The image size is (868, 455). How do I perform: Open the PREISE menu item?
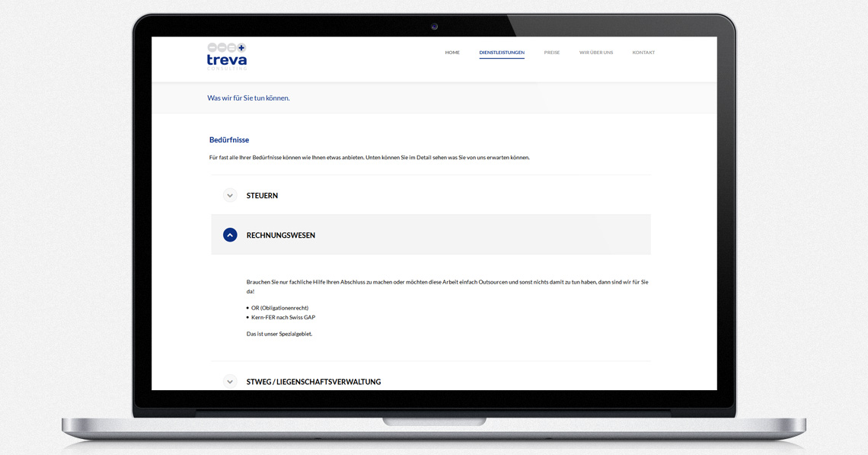(x=551, y=53)
